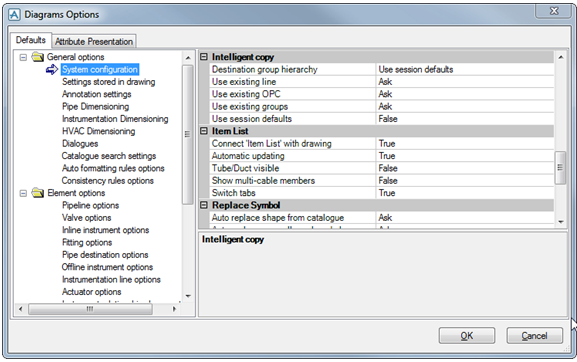The image size is (577, 362).
Task: Click the Element options folder icon
Action: coord(38,193)
